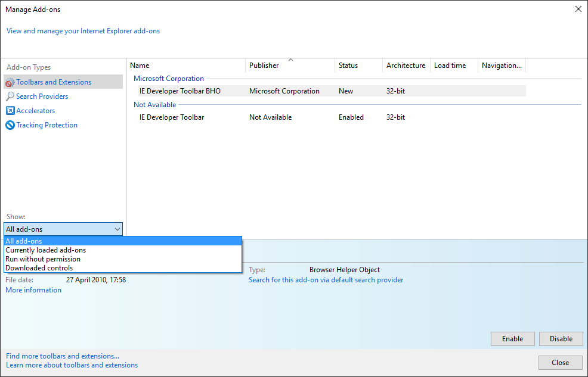
Task: Click 'Microsoft Corporation' publisher cell
Action: tap(284, 91)
